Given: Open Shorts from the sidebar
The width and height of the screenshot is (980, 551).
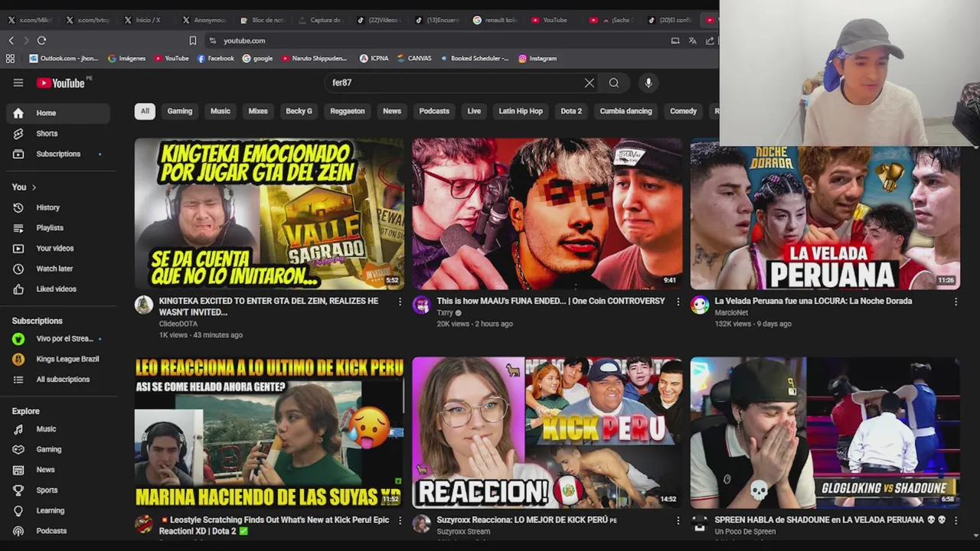Looking at the screenshot, I should pyautogui.click(x=58, y=134).
